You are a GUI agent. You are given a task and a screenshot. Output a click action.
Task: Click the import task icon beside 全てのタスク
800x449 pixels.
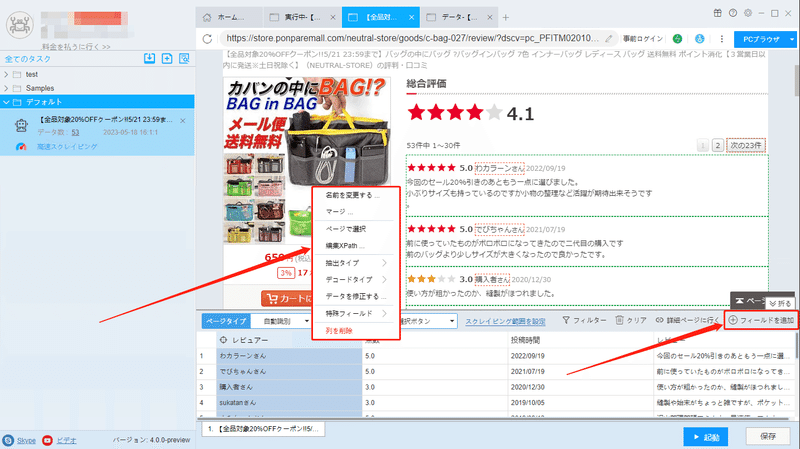click(x=149, y=59)
